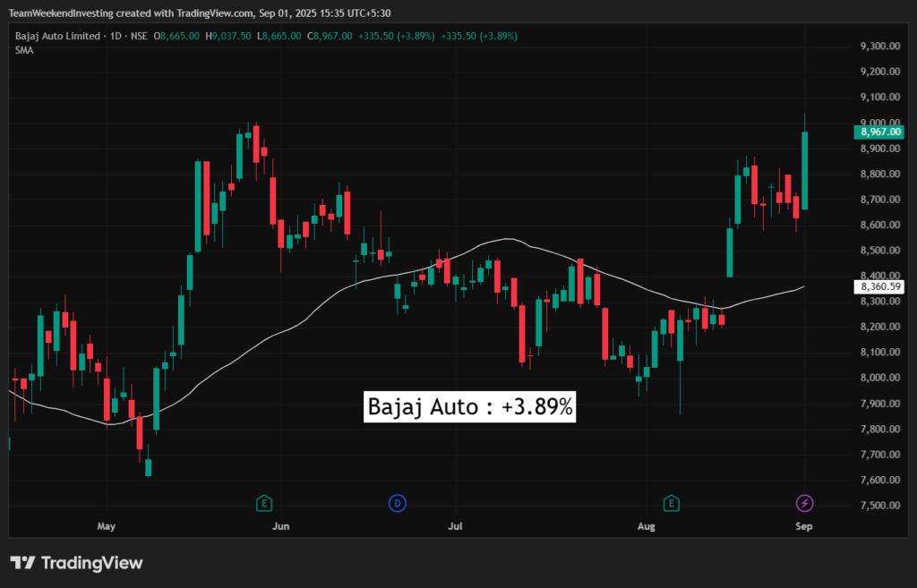The width and height of the screenshot is (917, 588).
Task: Click the close value C8,967.00
Action: [x=330, y=36]
